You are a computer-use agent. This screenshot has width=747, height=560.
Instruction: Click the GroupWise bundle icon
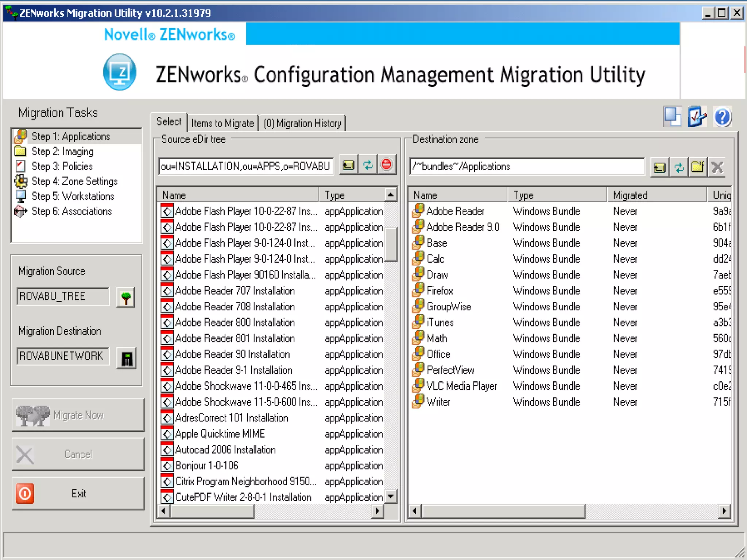click(418, 306)
